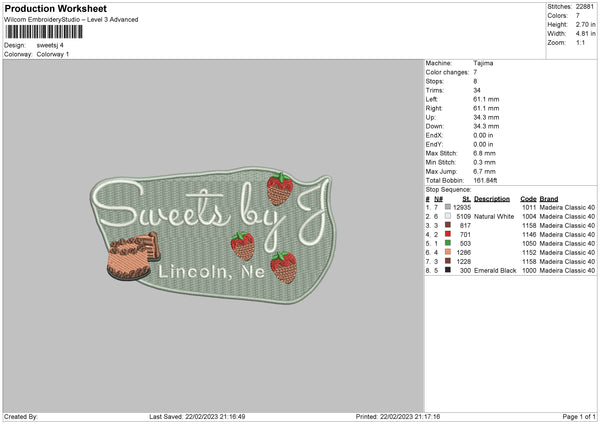Click thread code '1000'
This screenshot has height=424, width=600.
[x=529, y=271]
